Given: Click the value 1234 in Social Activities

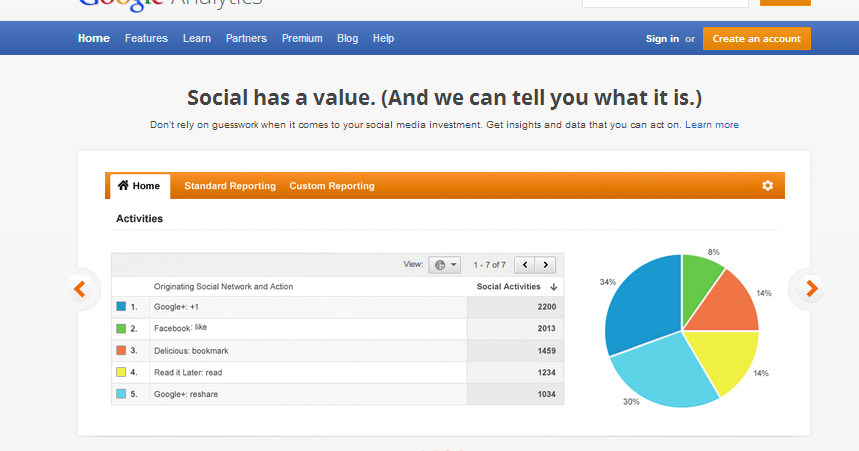Looking at the screenshot, I should coord(547,373).
